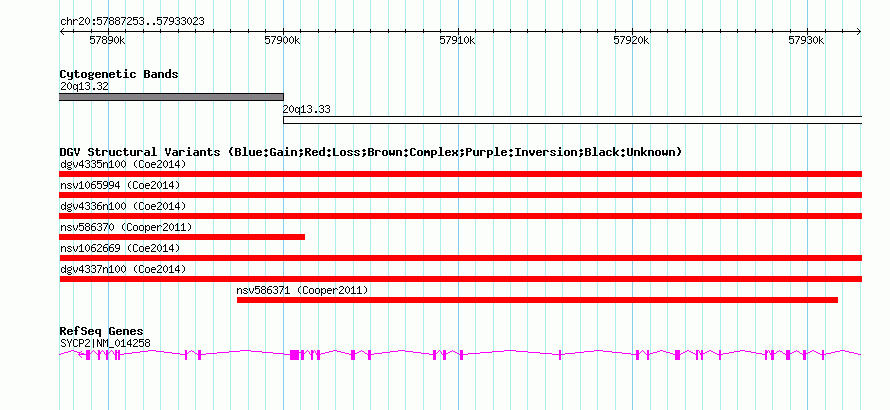Click the nsv1062669 (Coe2014) label
The width and height of the screenshot is (890, 410).
click(x=120, y=249)
